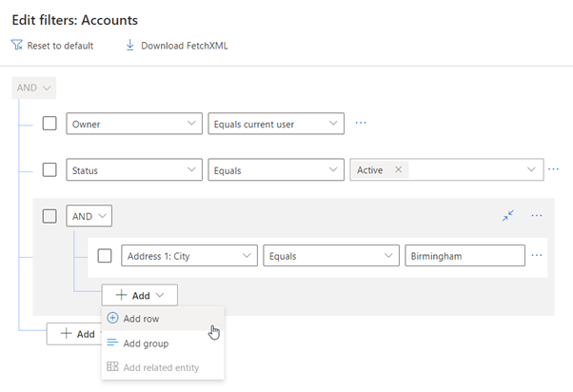
Task: Tick the Owner row checkbox
Action: 49,123
